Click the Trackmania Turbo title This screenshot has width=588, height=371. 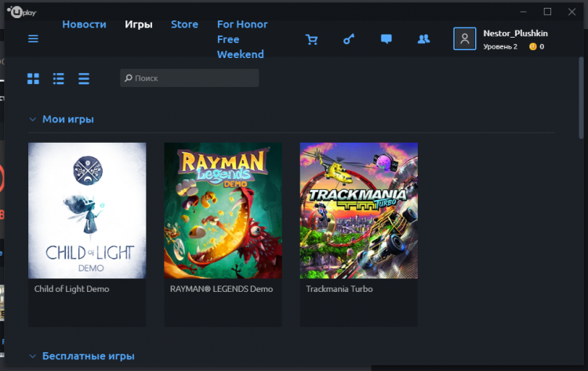point(339,289)
